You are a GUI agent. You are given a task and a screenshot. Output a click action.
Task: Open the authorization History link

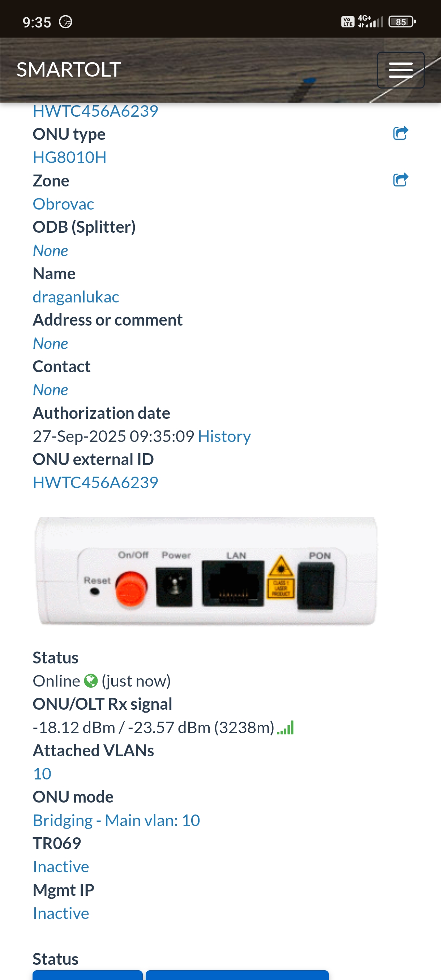pyautogui.click(x=224, y=437)
